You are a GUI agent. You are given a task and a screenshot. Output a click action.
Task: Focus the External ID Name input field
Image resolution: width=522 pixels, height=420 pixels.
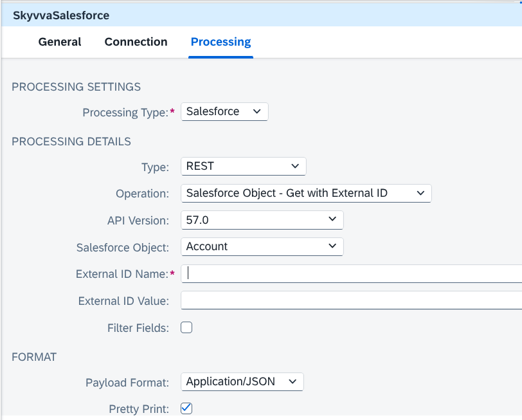coord(351,274)
